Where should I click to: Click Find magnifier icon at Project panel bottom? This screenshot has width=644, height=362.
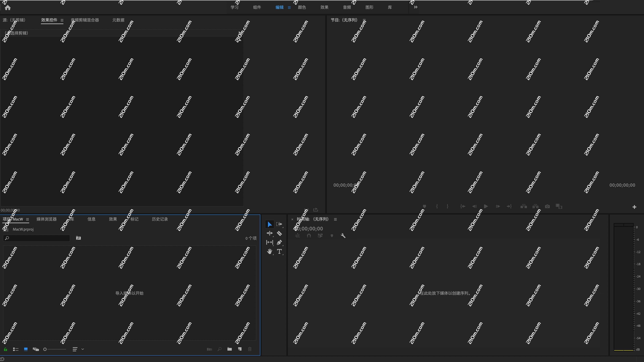(220, 349)
